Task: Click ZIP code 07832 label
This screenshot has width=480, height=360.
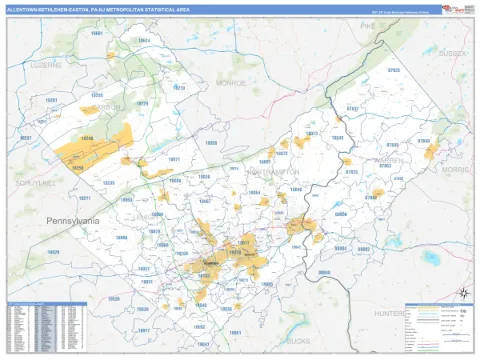Action: click(x=353, y=109)
